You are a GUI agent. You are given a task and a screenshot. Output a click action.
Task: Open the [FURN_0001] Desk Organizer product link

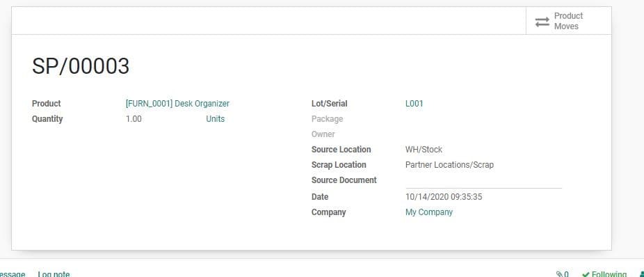point(177,104)
